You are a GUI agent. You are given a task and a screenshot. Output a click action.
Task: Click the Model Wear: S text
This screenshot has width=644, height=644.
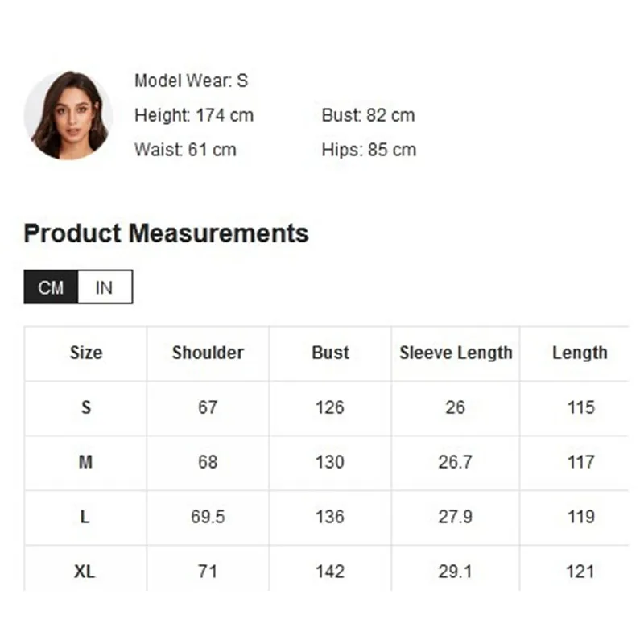[192, 80]
